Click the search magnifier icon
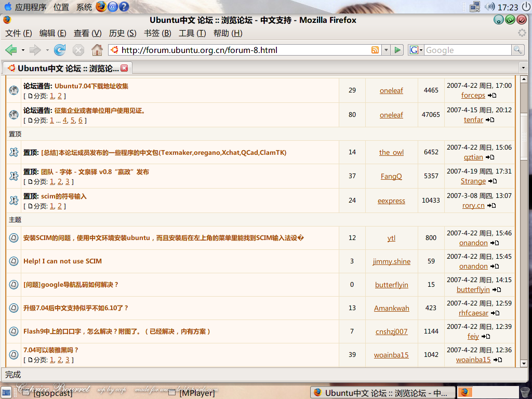532x399 pixels. coord(517,50)
